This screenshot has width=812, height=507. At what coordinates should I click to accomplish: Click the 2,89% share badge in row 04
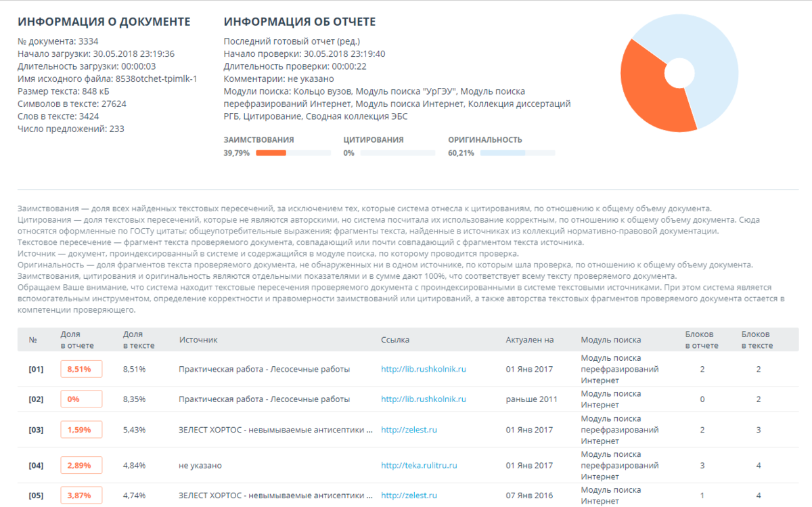[x=81, y=465]
